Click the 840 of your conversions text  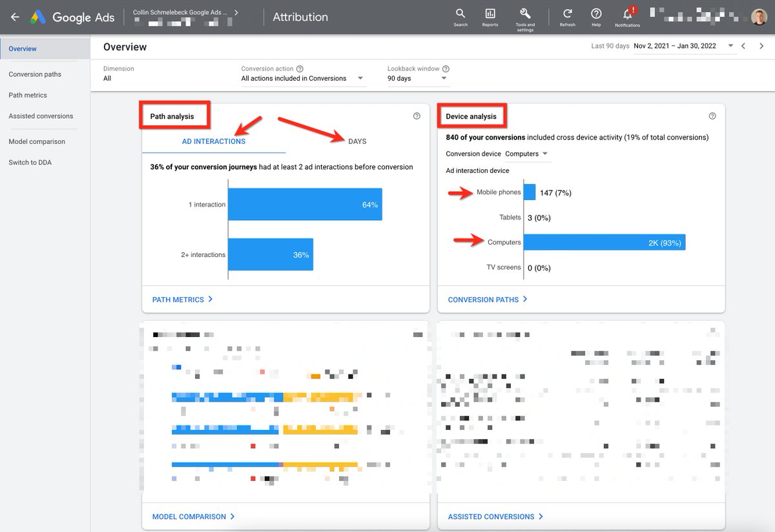tap(486, 138)
